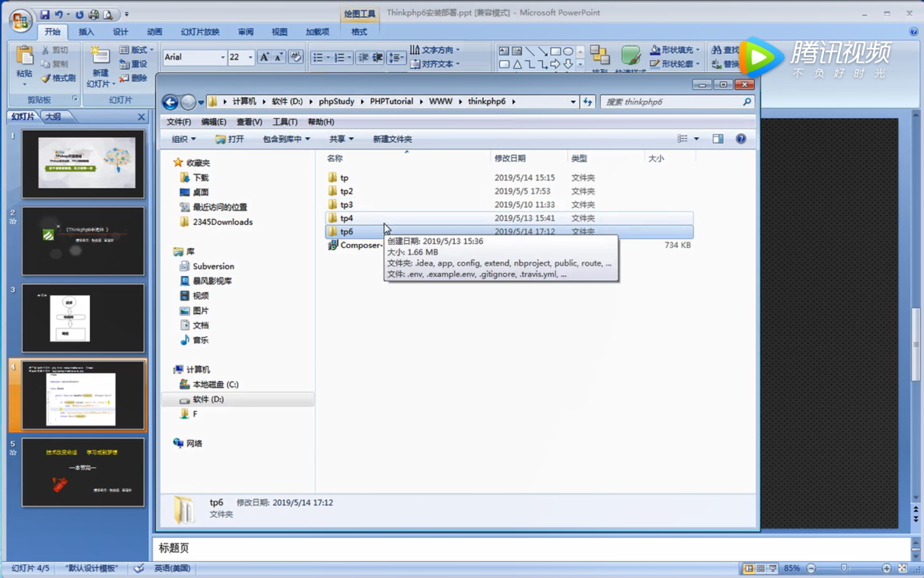924x578 pixels.
Task: Switch to Slide Sorter view in status bar
Action: [x=761, y=568]
